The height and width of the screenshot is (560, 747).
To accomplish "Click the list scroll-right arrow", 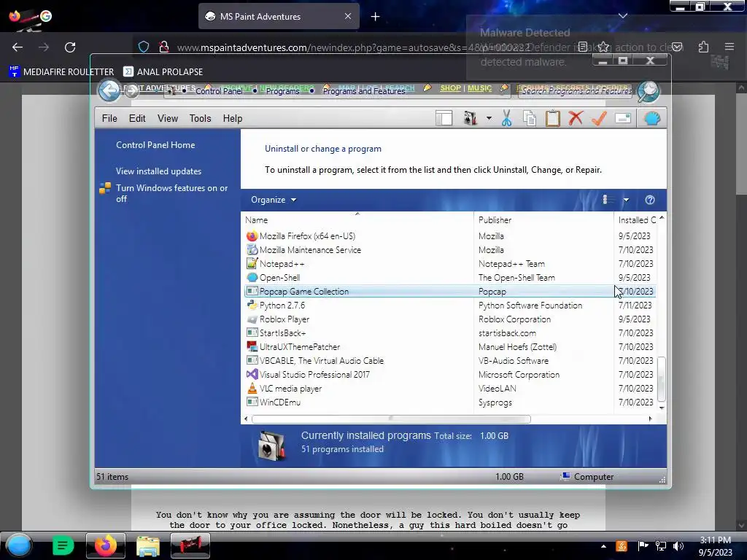I will pos(650,419).
